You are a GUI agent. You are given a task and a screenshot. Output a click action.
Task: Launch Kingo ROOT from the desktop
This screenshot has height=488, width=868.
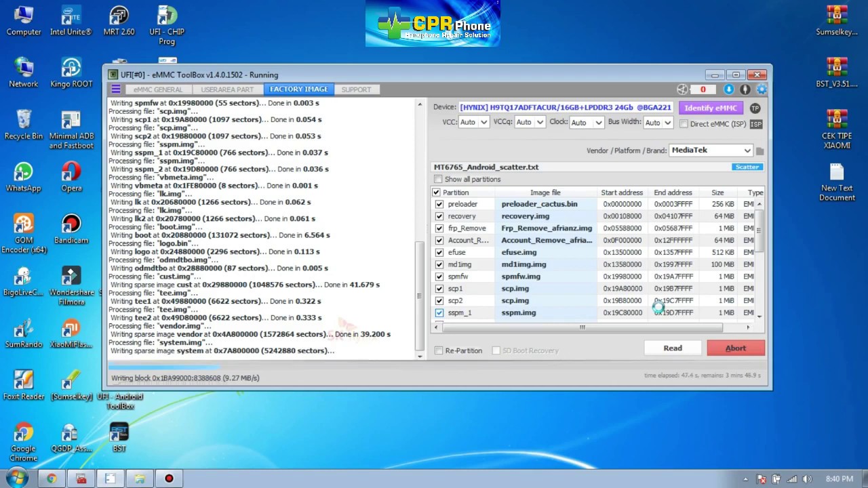click(x=71, y=73)
